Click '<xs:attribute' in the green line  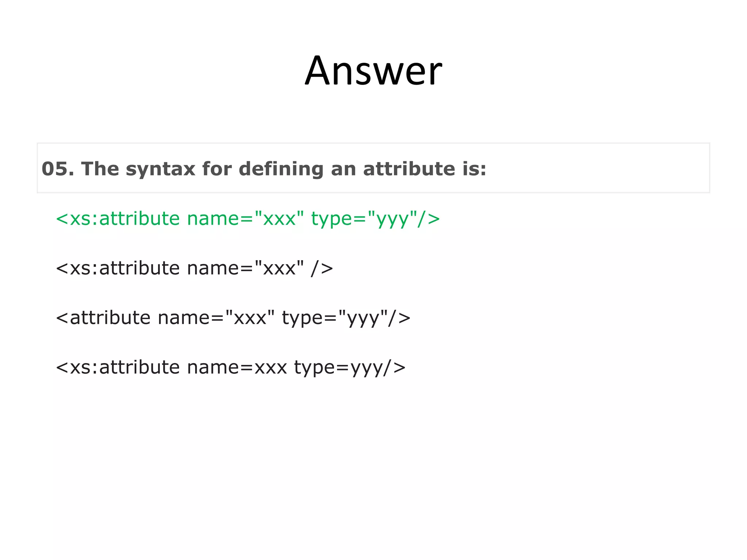[118, 219]
